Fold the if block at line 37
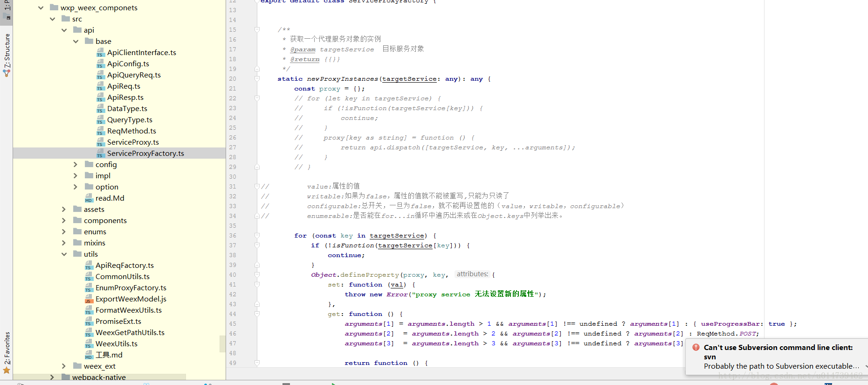Image resolution: width=868 pixels, height=385 pixels. [257, 245]
